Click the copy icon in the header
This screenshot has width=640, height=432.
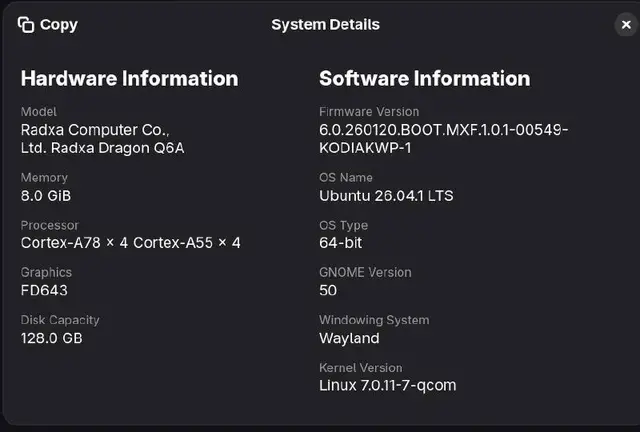click(x=26, y=24)
